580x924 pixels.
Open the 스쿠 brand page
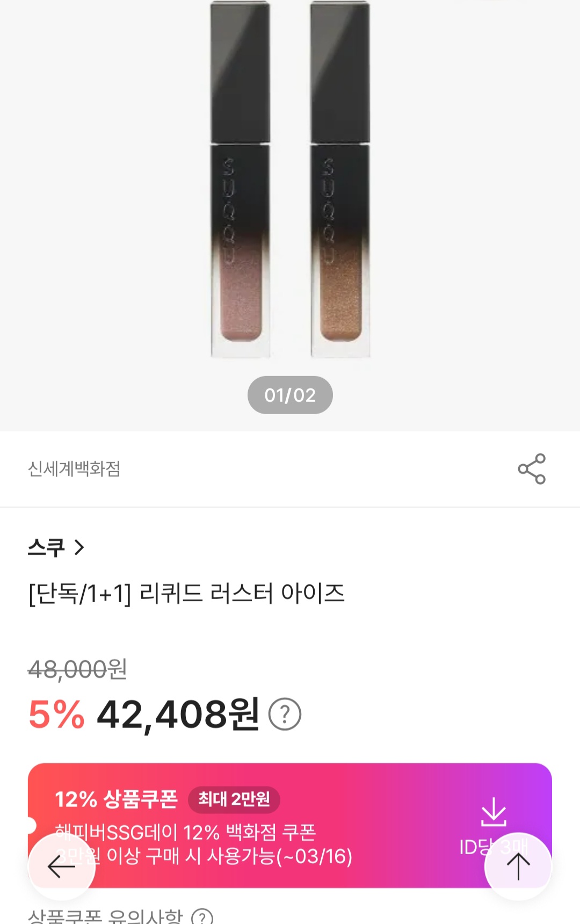click(x=47, y=547)
